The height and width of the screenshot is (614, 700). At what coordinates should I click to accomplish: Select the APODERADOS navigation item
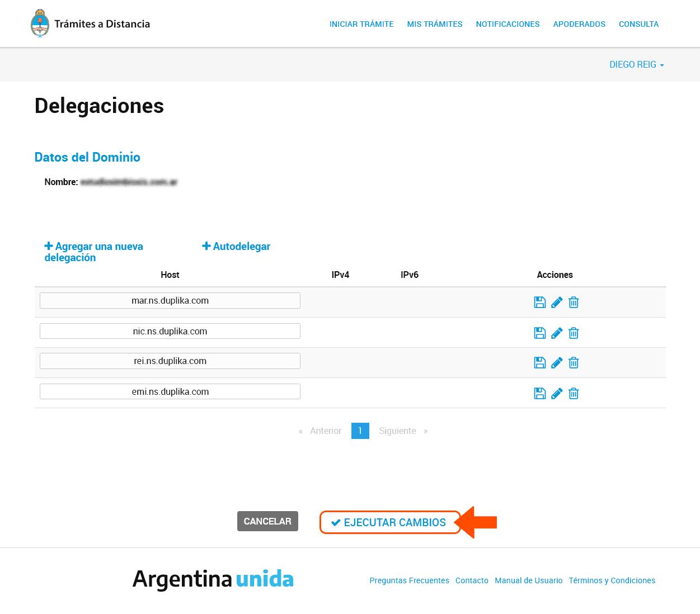click(x=579, y=24)
